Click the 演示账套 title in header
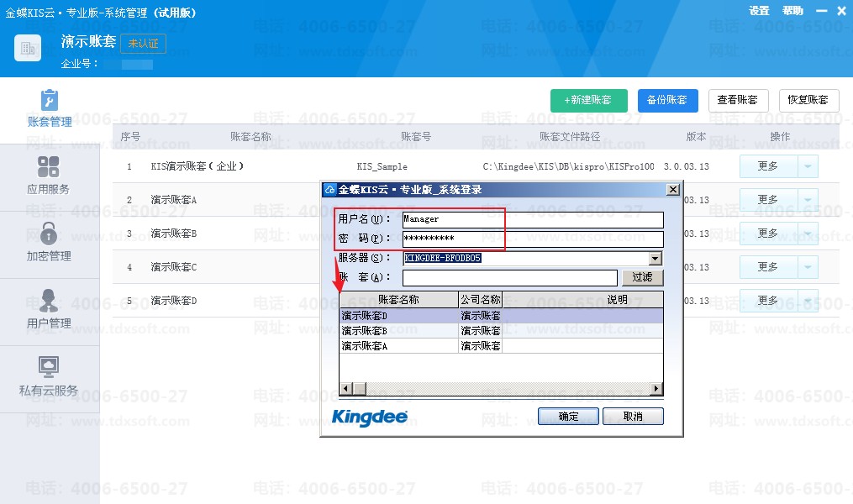853x504 pixels. click(x=89, y=41)
